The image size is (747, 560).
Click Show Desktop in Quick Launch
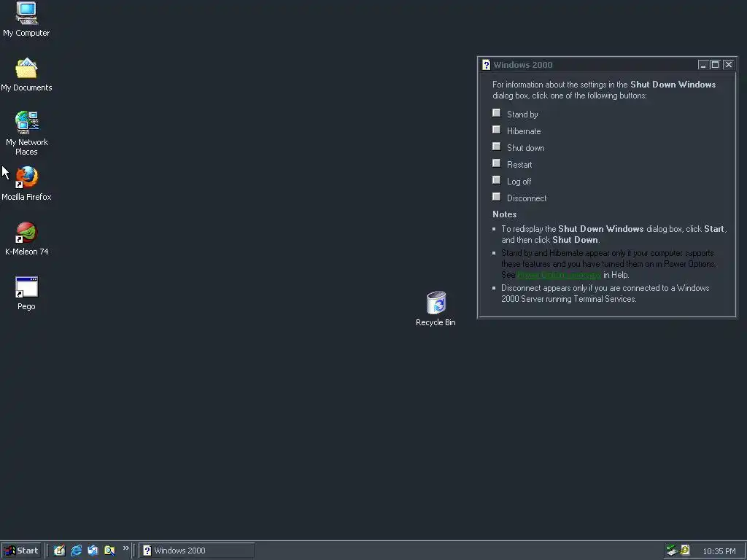[59, 551]
